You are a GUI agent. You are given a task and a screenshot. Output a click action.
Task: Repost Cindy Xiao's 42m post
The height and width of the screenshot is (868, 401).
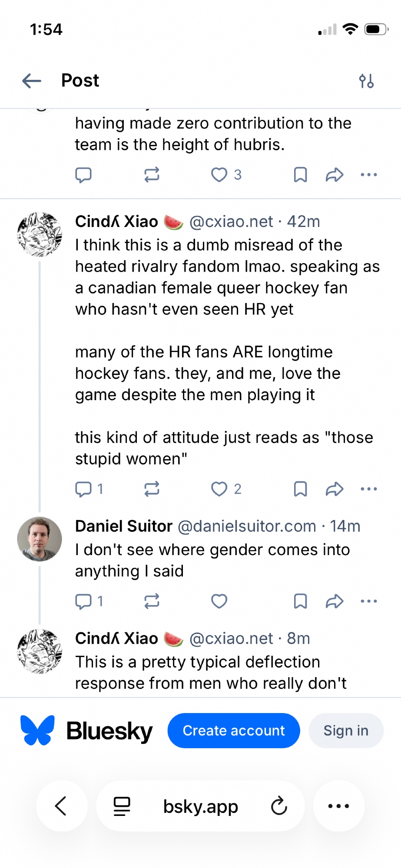tap(152, 489)
